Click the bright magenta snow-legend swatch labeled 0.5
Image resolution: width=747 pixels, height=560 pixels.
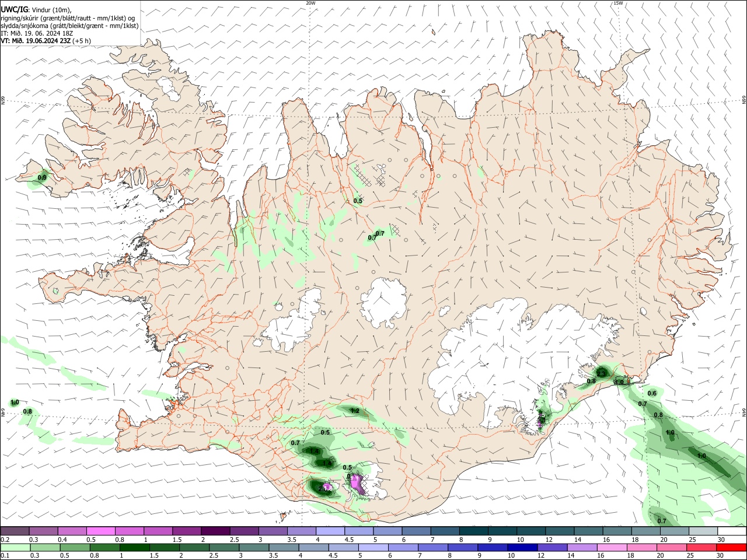click(x=101, y=531)
